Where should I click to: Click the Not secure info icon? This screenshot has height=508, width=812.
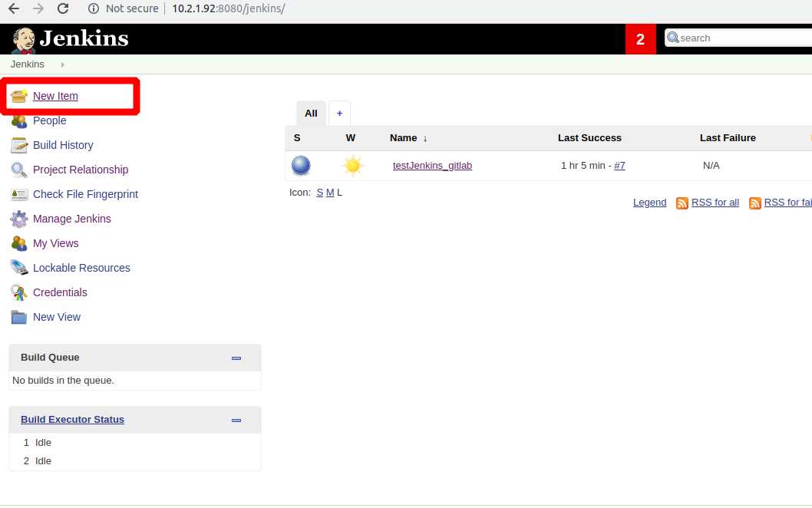tap(93, 8)
